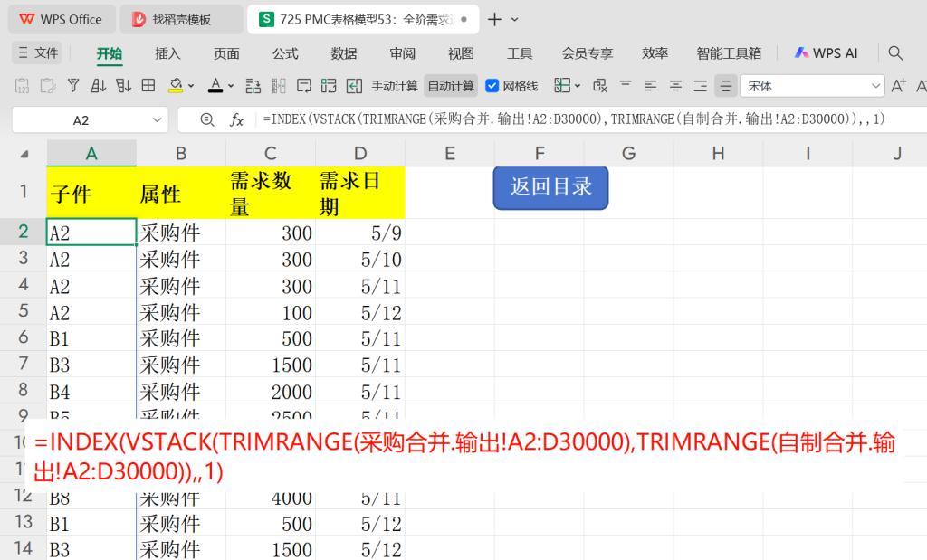The height and width of the screenshot is (560, 927).
Task: Open the 视图 ribbon tab
Action: pos(461,53)
